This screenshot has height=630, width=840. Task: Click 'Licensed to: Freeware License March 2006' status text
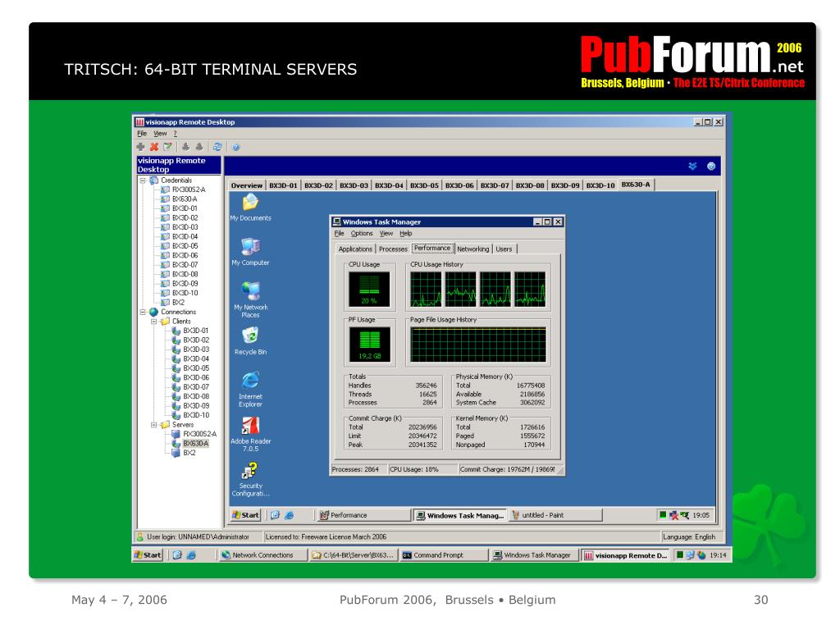326,536
